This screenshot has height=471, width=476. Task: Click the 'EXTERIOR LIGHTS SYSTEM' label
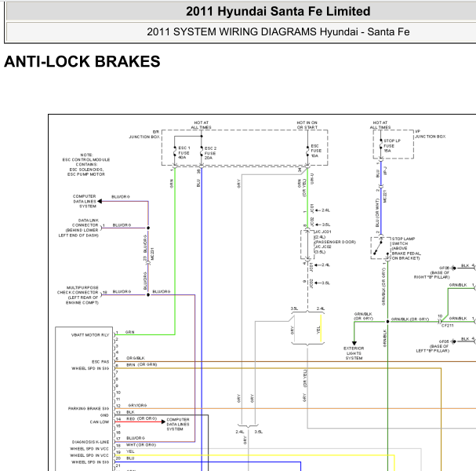point(354,353)
